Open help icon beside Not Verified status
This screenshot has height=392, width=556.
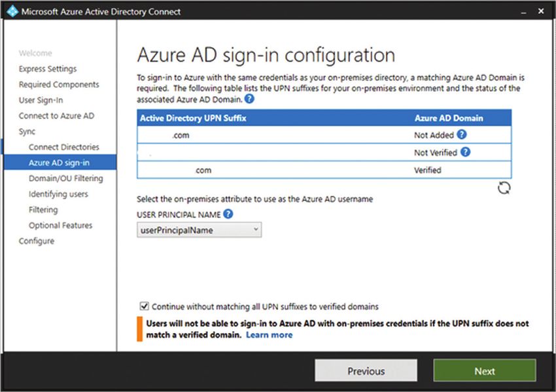point(465,152)
